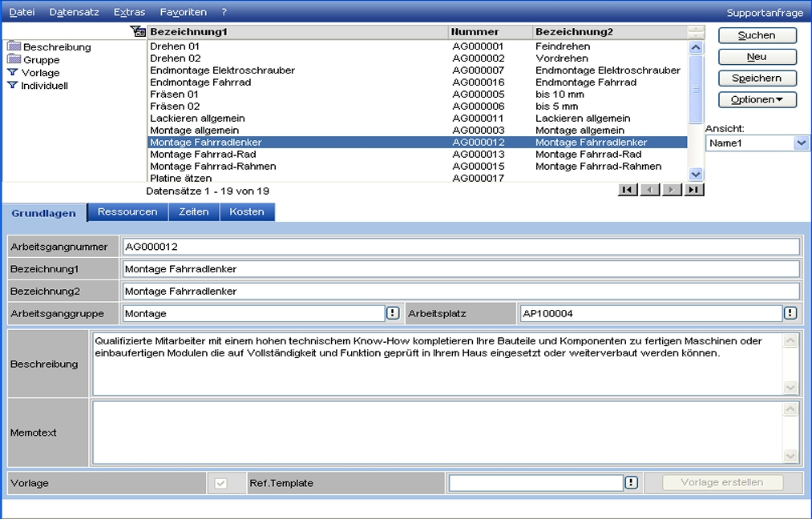Select the Fräsen 01 row
Screen dimensions: 812x519
click(x=418, y=95)
